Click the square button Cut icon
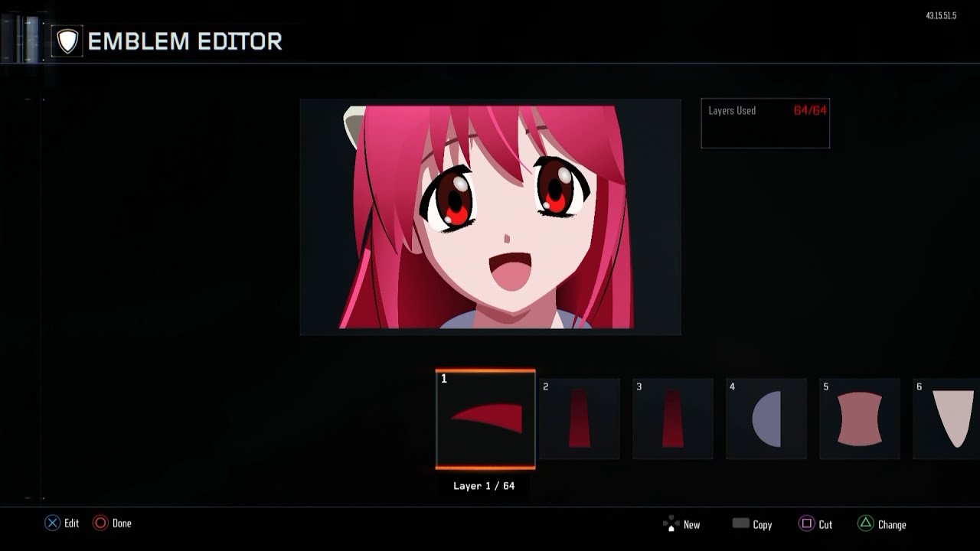Screen dimensions: 980x551 pyautogui.click(x=806, y=524)
